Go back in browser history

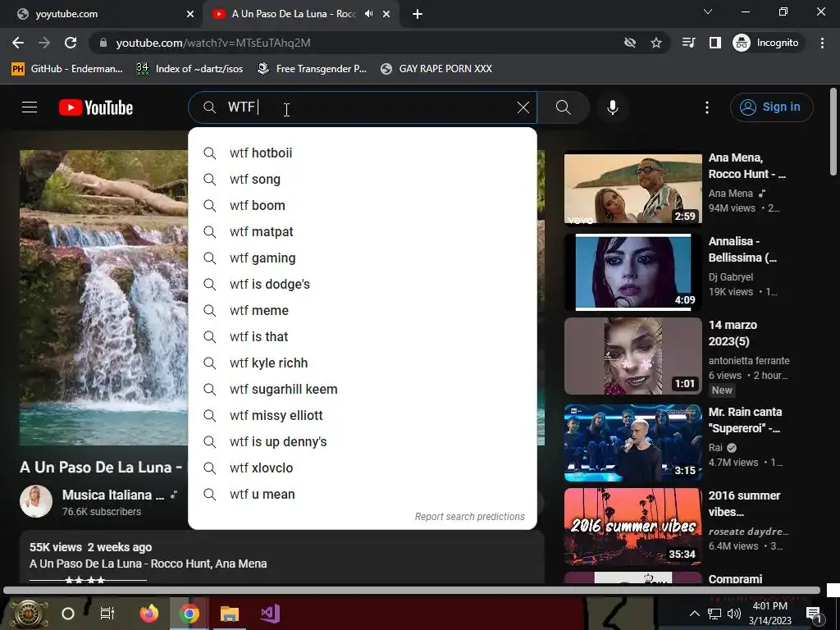18,43
